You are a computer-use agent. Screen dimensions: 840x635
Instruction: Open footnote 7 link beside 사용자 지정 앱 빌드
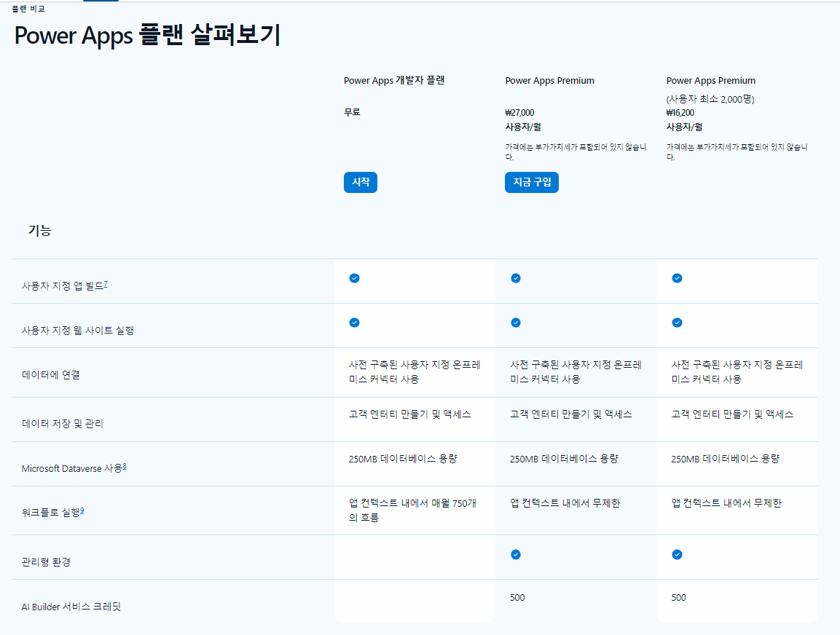[x=106, y=284]
